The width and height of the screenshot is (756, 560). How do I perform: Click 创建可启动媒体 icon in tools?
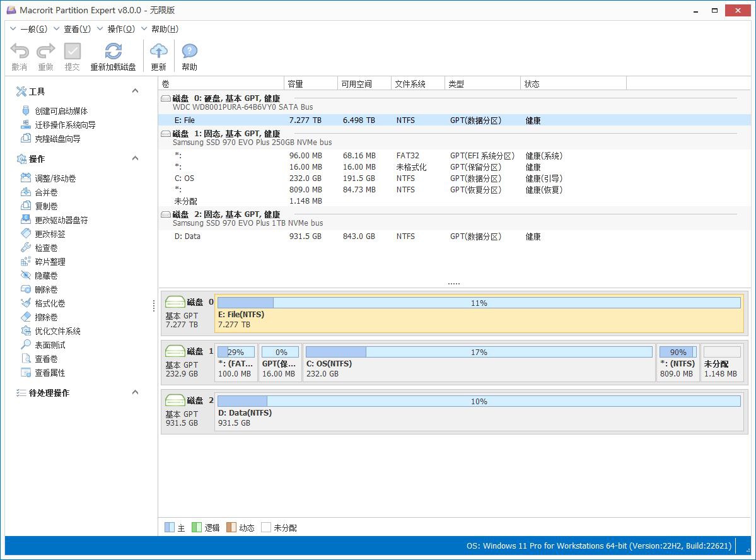[26, 110]
